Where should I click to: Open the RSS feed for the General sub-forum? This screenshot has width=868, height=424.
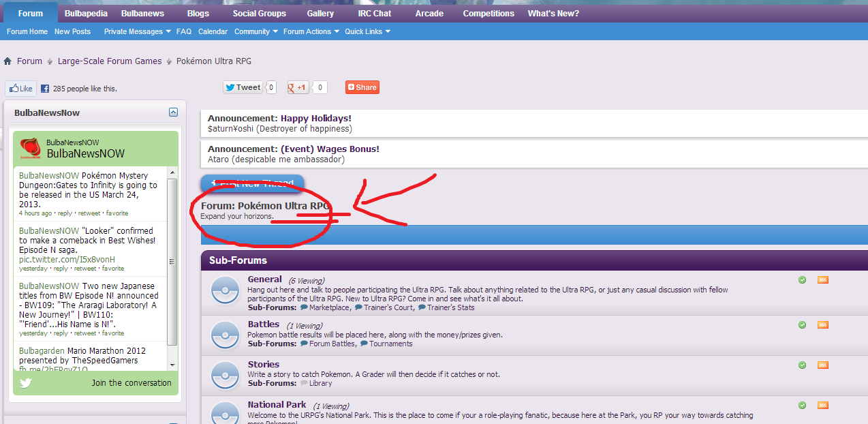(823, 279)
